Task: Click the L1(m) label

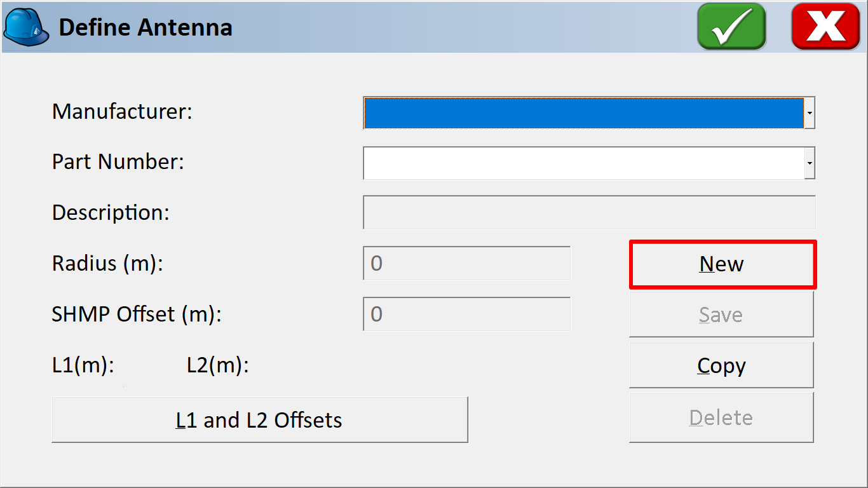Action: click(83, 366)
